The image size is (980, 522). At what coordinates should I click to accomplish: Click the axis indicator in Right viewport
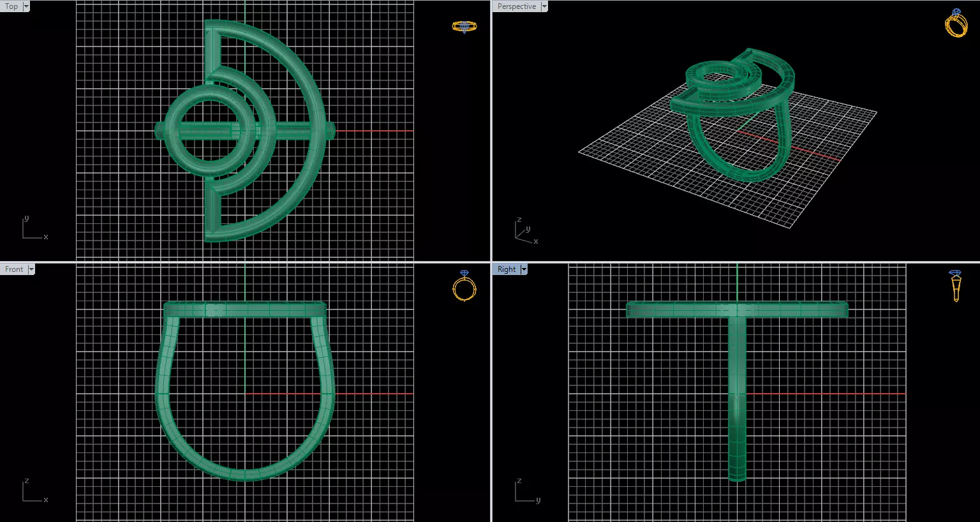(528, 491)
